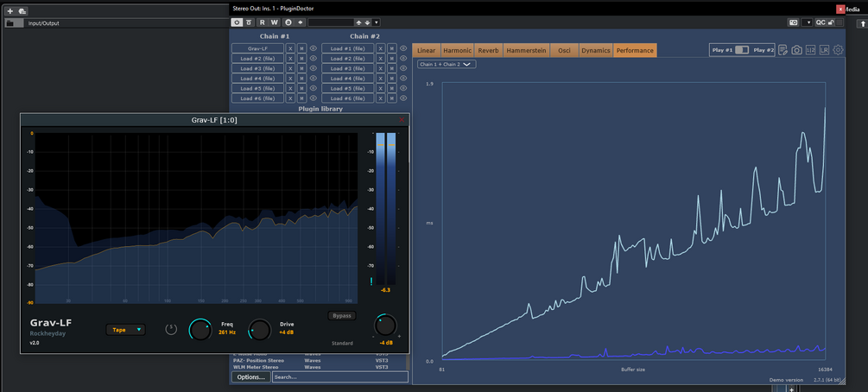The width and height of the screenshot is (868, 392).
Task: Click the Bypass button in Grav-LF
Action: (342, 316)
